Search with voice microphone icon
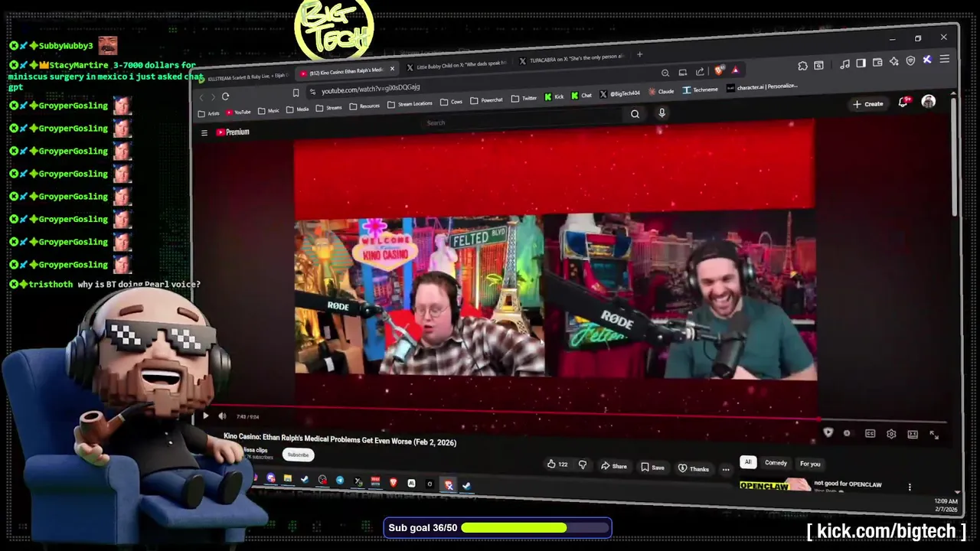 click(x=661, y=112)
